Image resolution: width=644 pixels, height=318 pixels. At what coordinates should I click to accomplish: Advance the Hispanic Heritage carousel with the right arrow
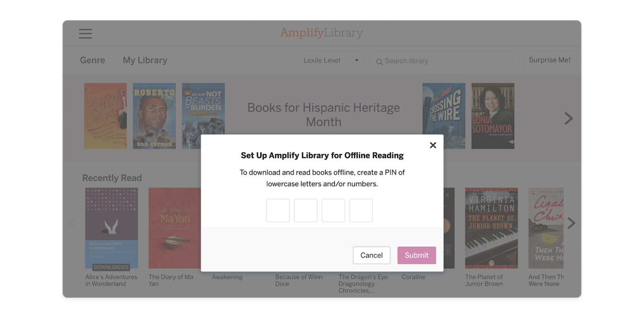[568, 118]
